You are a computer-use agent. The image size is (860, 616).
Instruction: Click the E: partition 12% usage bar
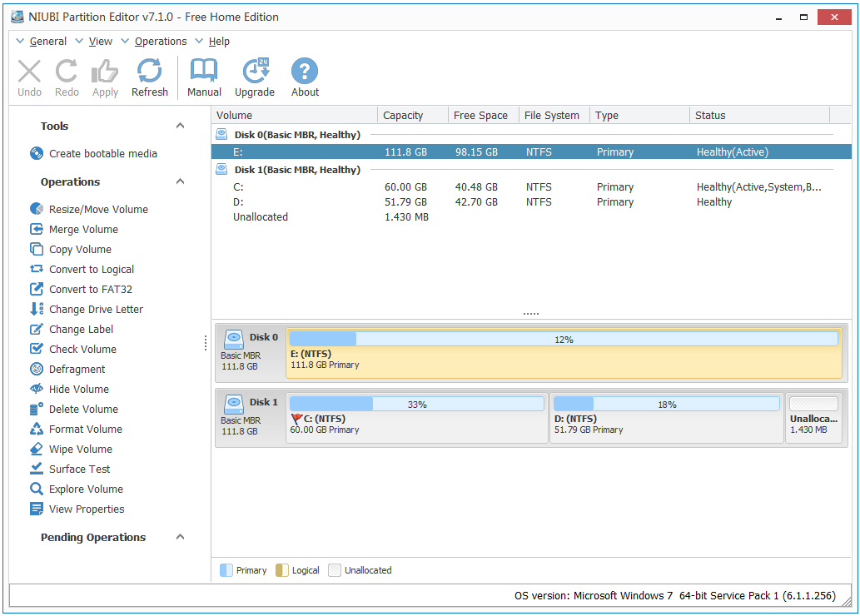[564, 340]
